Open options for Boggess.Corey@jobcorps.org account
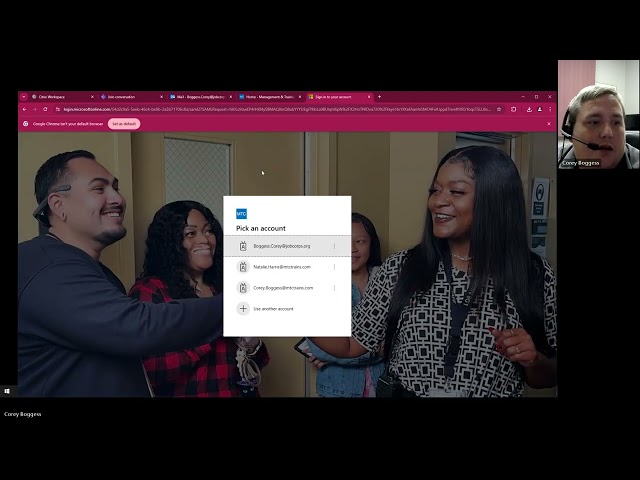The image size is (640, 480). [334, 246]
